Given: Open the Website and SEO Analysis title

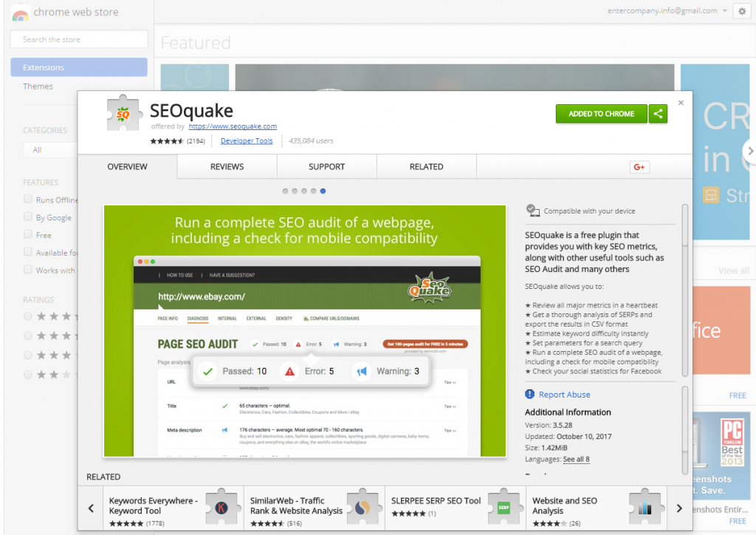Looking at the screenshot, I should pos(565,505).
